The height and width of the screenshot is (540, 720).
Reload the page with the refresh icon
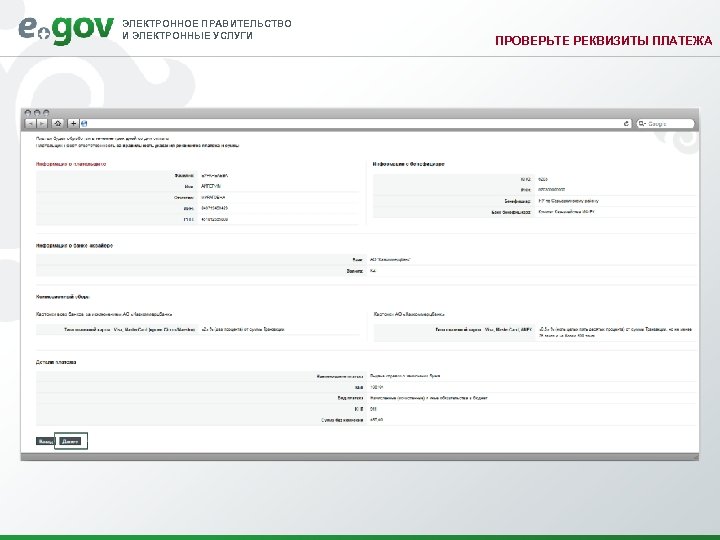626,124
